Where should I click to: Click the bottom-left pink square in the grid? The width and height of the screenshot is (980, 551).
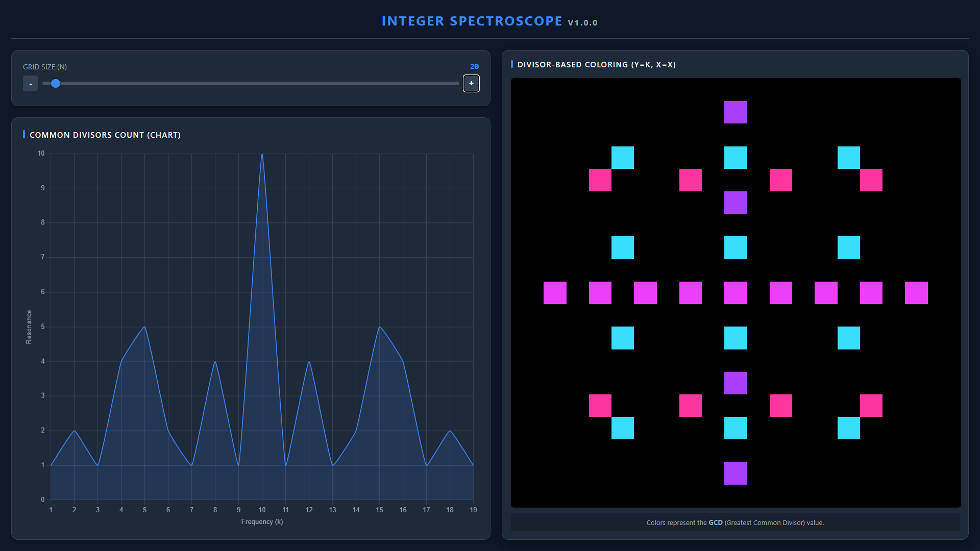[x=600, y=406]
